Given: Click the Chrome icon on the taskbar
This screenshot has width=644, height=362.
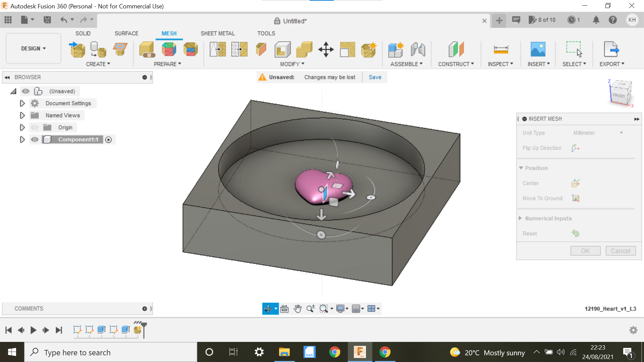Looking at the screenshot, I should point(335,352).
